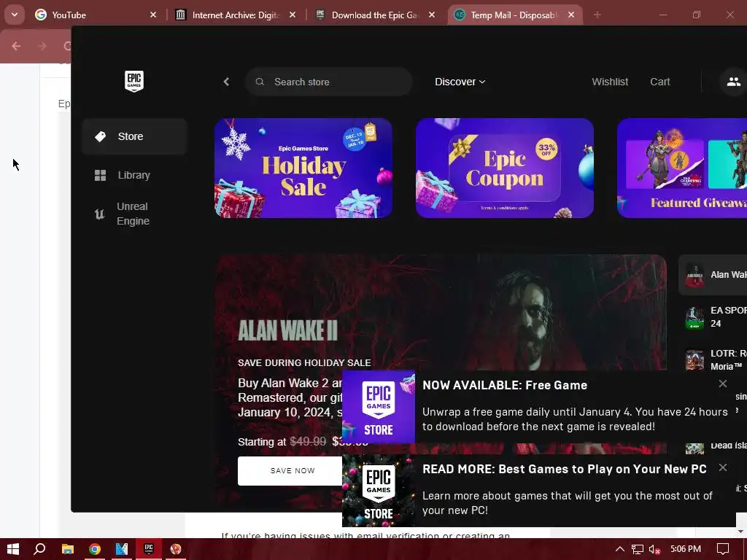Viewport: 747px width, 560px height.
Task: Switch to the Temp Mail browser tab
Action: (x=514, y=15)
